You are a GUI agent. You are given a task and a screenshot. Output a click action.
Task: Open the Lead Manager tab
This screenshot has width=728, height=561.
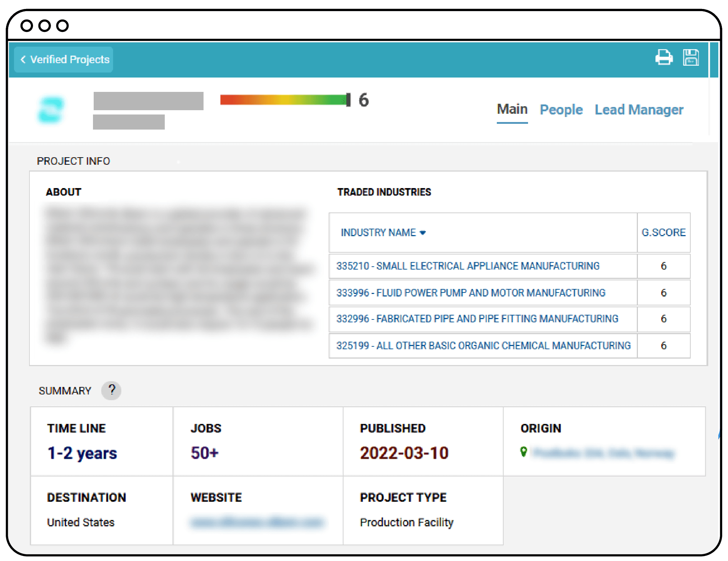point(639,110)
